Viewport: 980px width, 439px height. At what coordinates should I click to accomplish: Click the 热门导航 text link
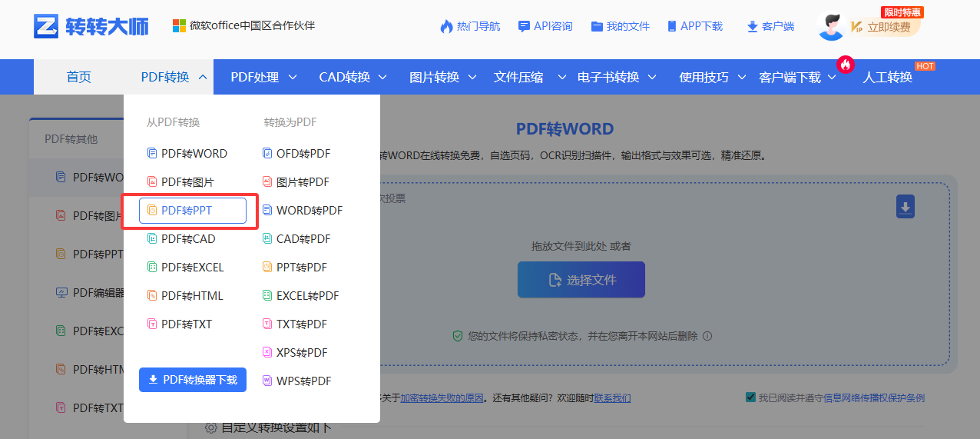point(478,26)
